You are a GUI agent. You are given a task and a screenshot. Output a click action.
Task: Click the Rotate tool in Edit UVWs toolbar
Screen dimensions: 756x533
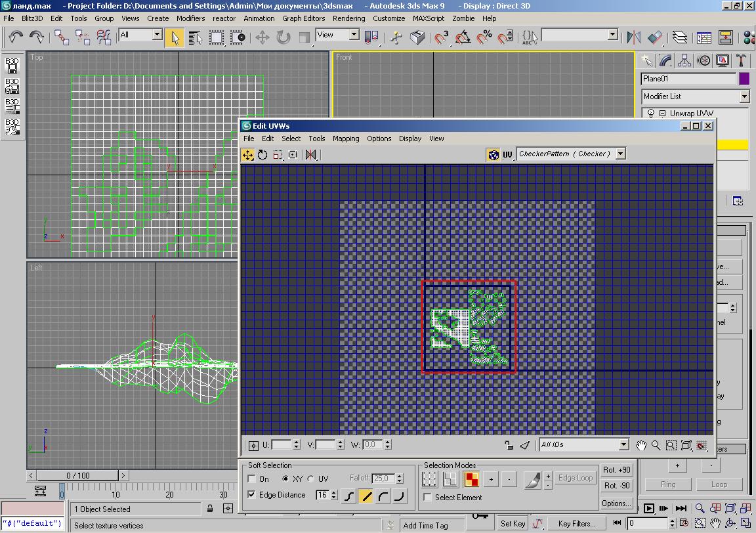(x=262, y=155)
